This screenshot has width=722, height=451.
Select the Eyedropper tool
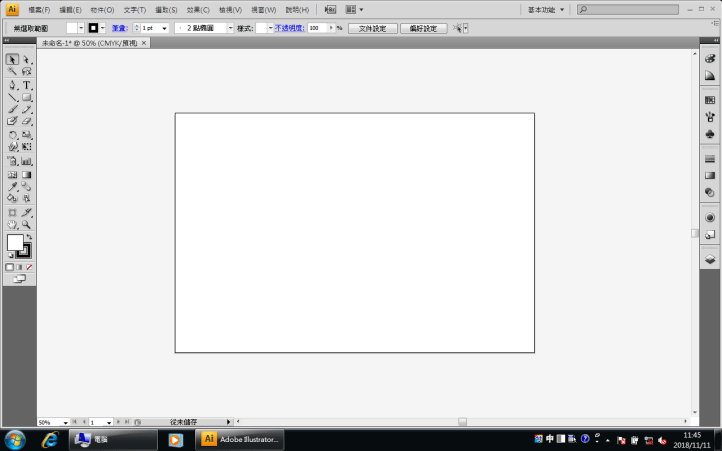13,186
